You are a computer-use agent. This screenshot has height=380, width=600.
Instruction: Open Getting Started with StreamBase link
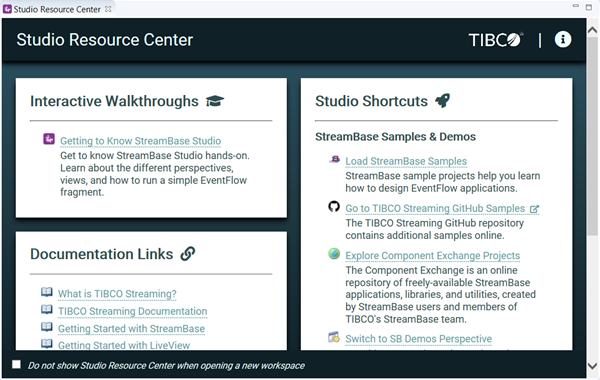pyautogui.click(x=131, y=328)
